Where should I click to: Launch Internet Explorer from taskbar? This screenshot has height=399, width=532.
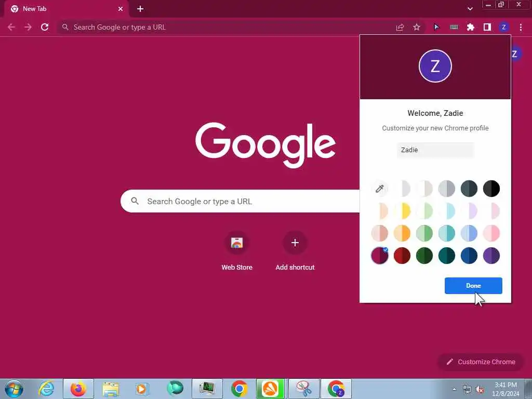point(46,389)
